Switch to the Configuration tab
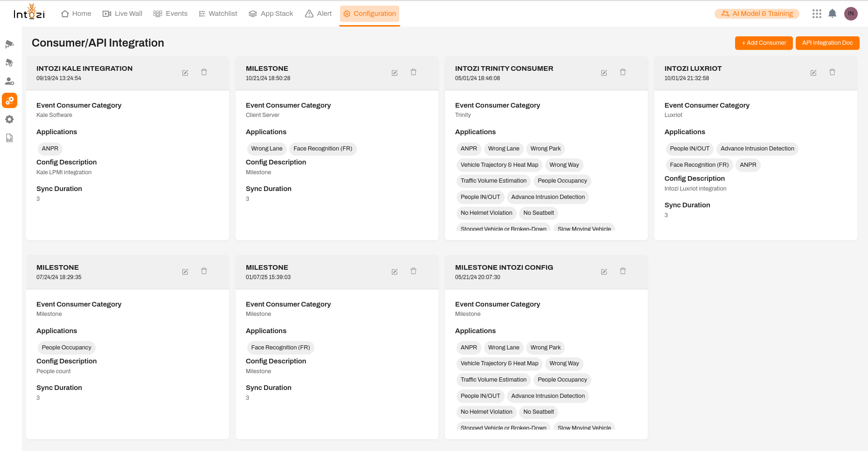The image size is (868, 451). [x=369, y=14]
